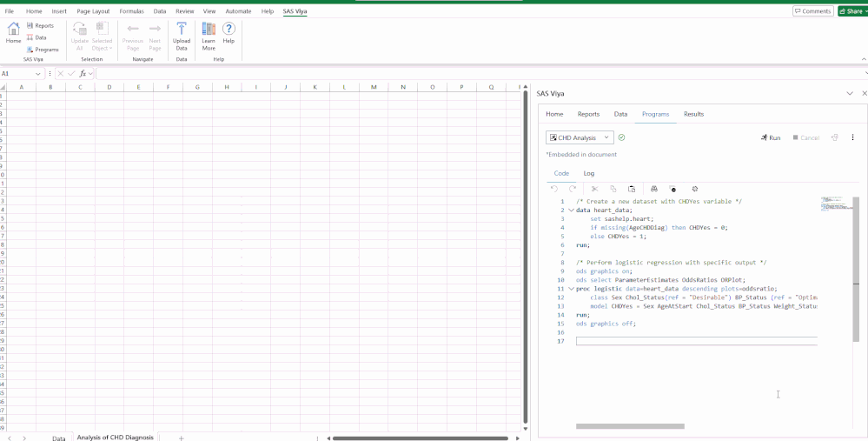This screenshot has height=441, width=868.
Task: Click the paste icon in code toolbar
Action: (632, 189)
